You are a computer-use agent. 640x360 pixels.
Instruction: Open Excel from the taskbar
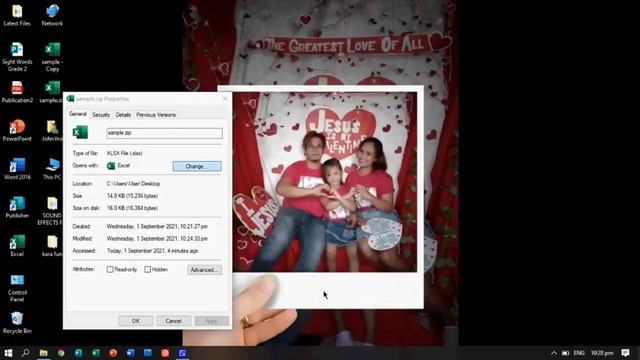(x=96, y=353)
